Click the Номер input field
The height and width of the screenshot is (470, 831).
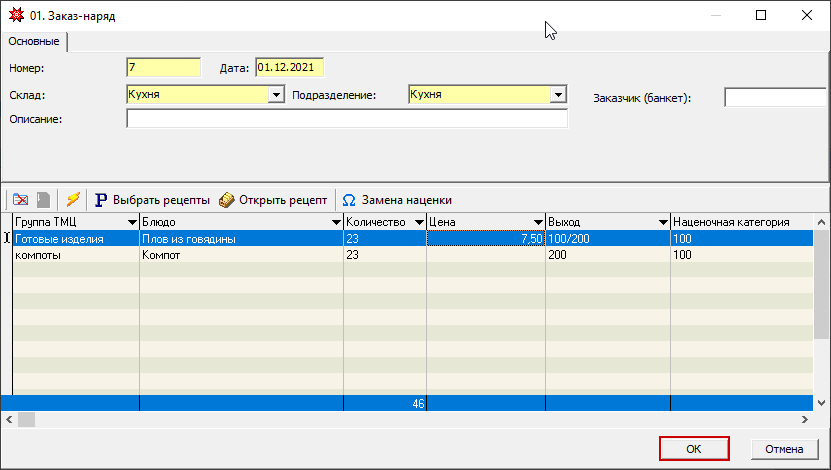(x=164, y=68)
